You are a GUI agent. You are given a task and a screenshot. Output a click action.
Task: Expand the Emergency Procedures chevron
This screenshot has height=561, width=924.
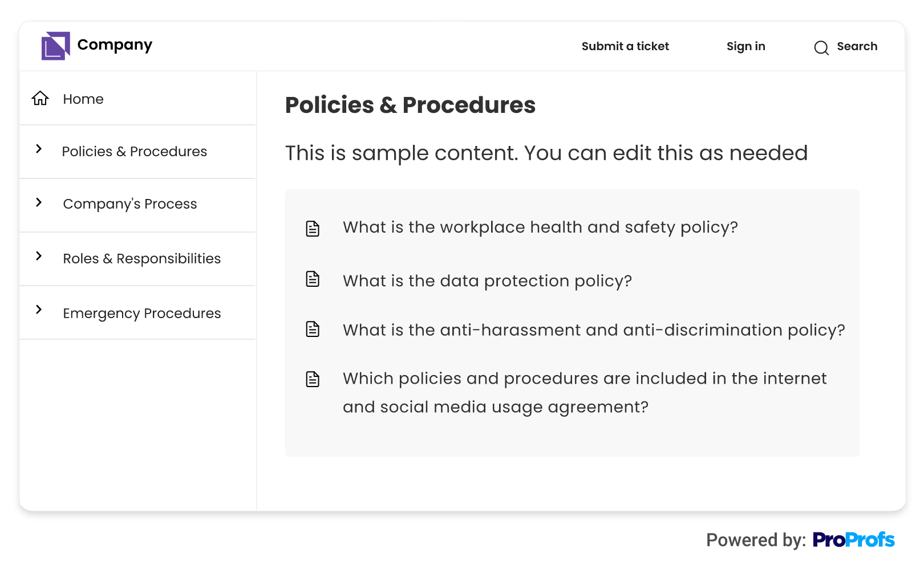click(x=39, y=310)
